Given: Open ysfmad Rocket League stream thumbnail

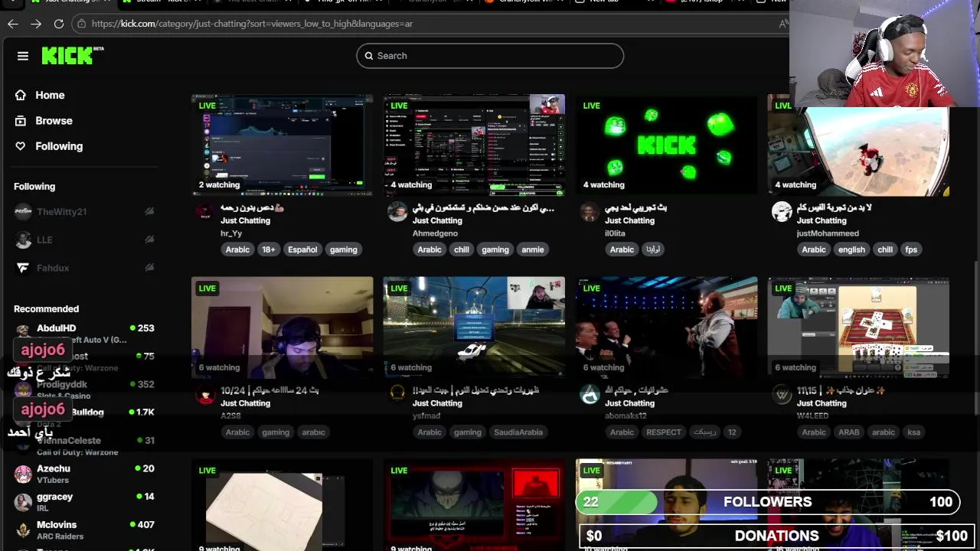Looking at the screenshot, I should 474,328.
